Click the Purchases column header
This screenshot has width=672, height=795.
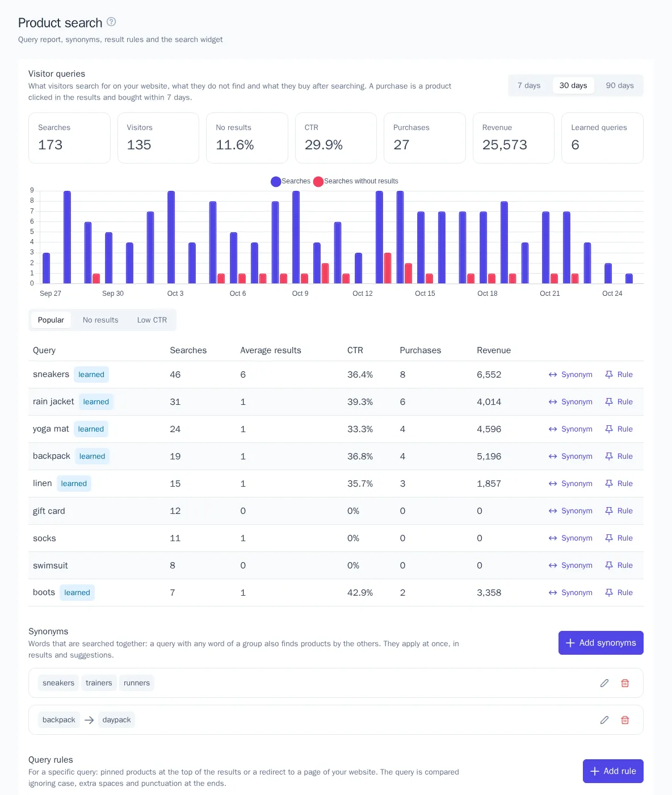click(421, 350)
